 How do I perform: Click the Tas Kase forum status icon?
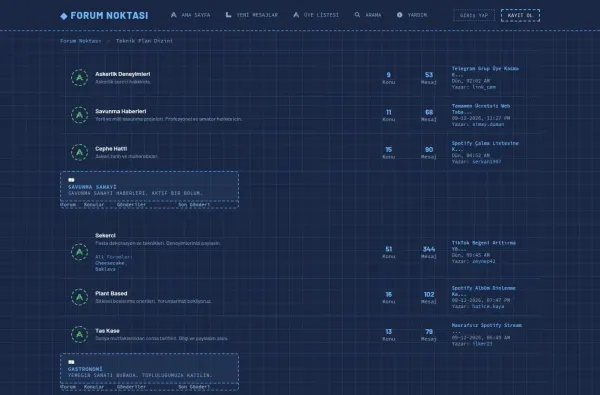[x=80, y=334]
